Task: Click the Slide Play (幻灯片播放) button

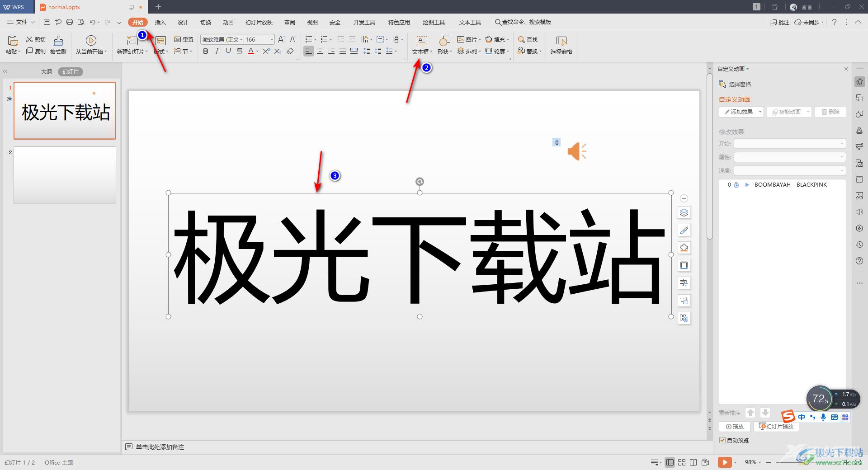Action: (x=776, y=426)
